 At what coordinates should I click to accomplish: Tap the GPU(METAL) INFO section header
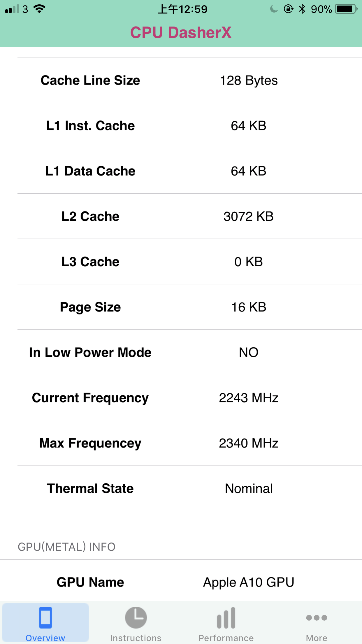[x=67, y=547]
